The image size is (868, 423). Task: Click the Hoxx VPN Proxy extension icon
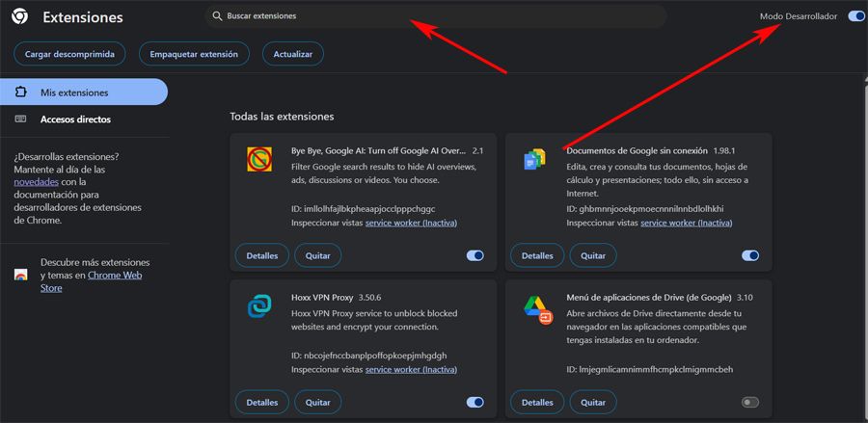[x=258, y=306]
